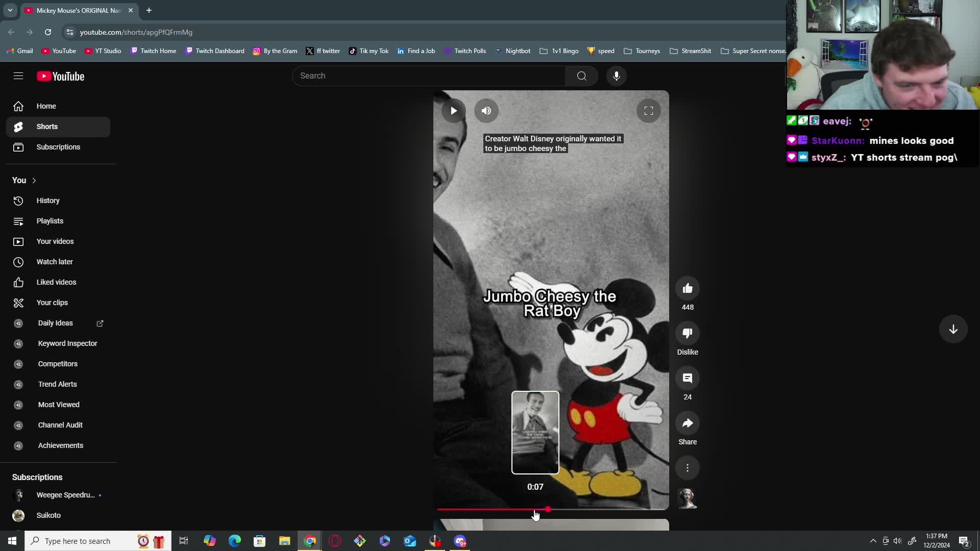
Task: Open Suikoto subscription channel
Action: point(58,515)
